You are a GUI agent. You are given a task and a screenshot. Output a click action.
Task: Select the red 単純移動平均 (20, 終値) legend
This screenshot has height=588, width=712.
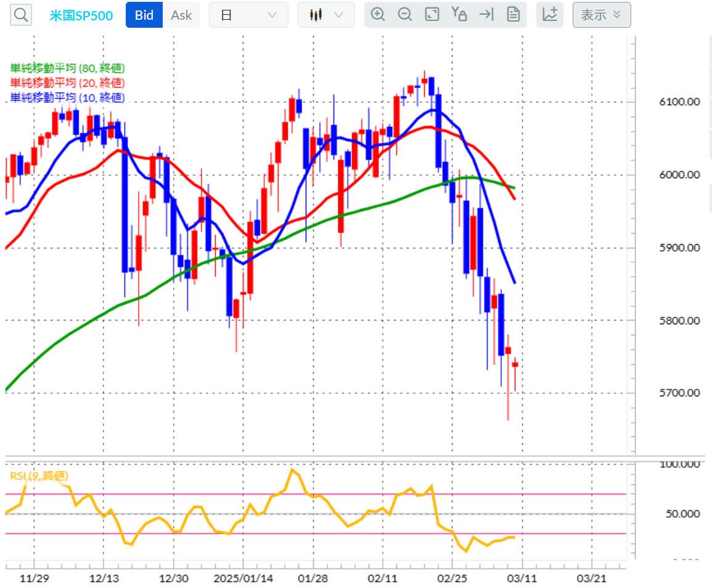67,83
